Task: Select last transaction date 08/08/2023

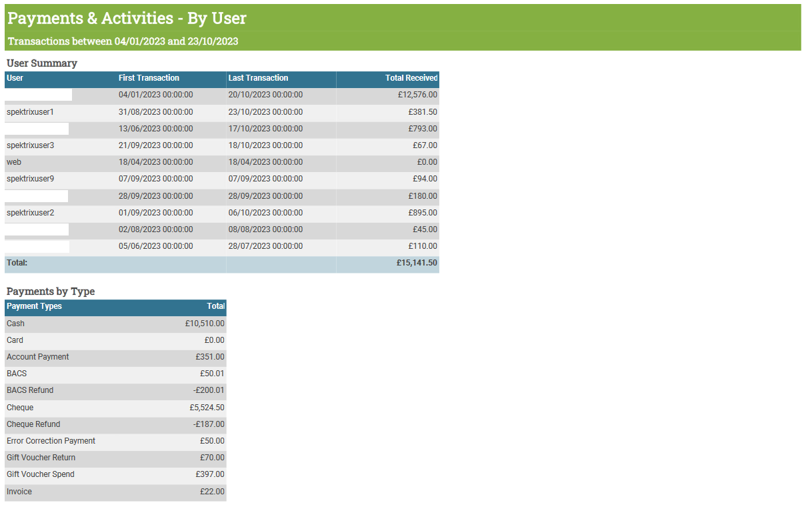Action: pyautogui.click(x=265, y=229)
